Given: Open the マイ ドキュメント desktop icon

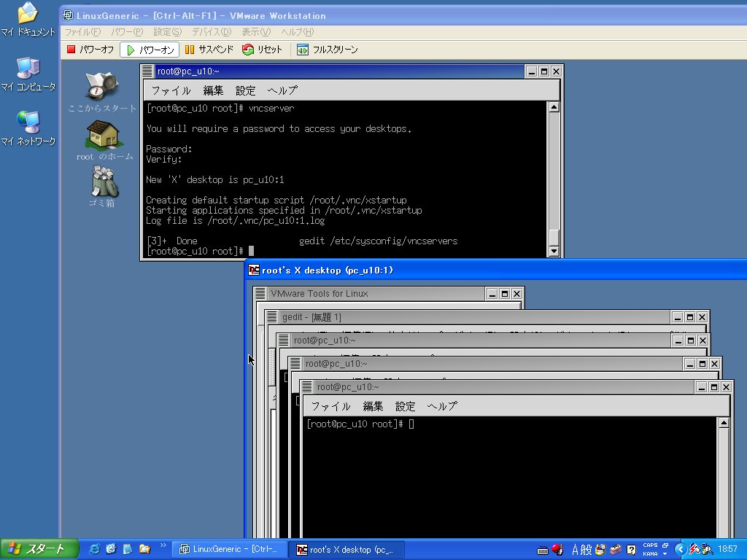Looking at the screenshot, I should [x=28, y=20].
